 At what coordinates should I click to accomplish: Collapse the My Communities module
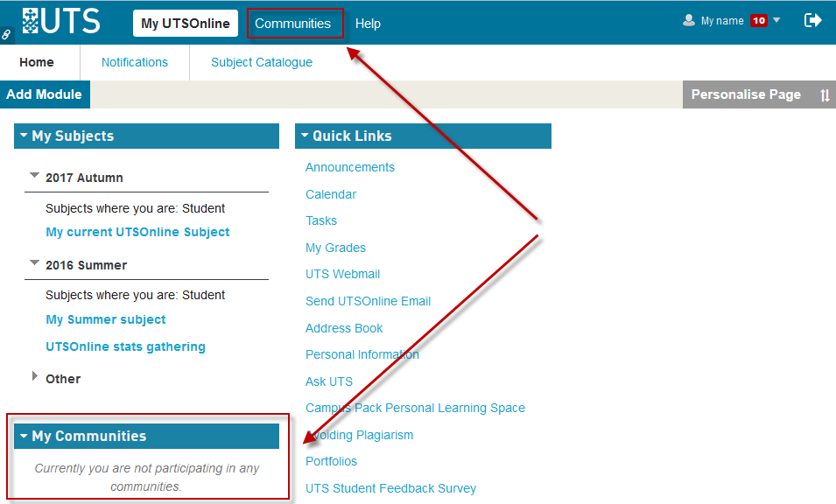(24, 436)
